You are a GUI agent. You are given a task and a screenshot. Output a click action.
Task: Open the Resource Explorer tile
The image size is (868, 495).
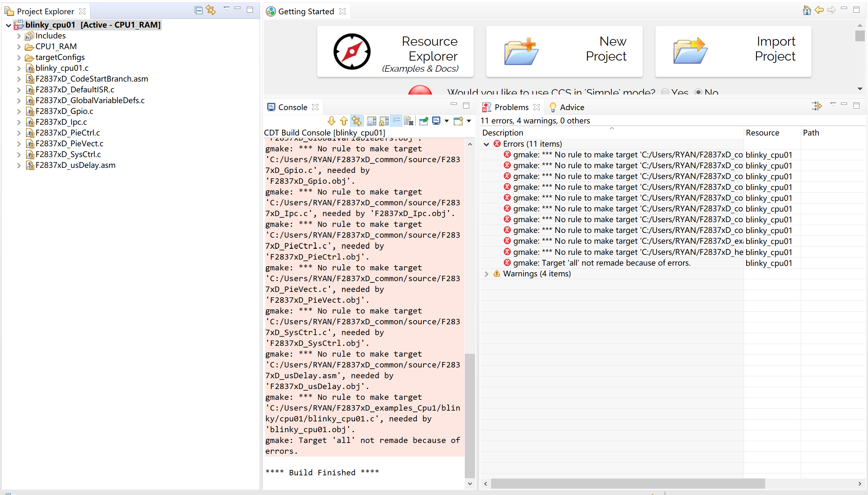click(395, 52)
